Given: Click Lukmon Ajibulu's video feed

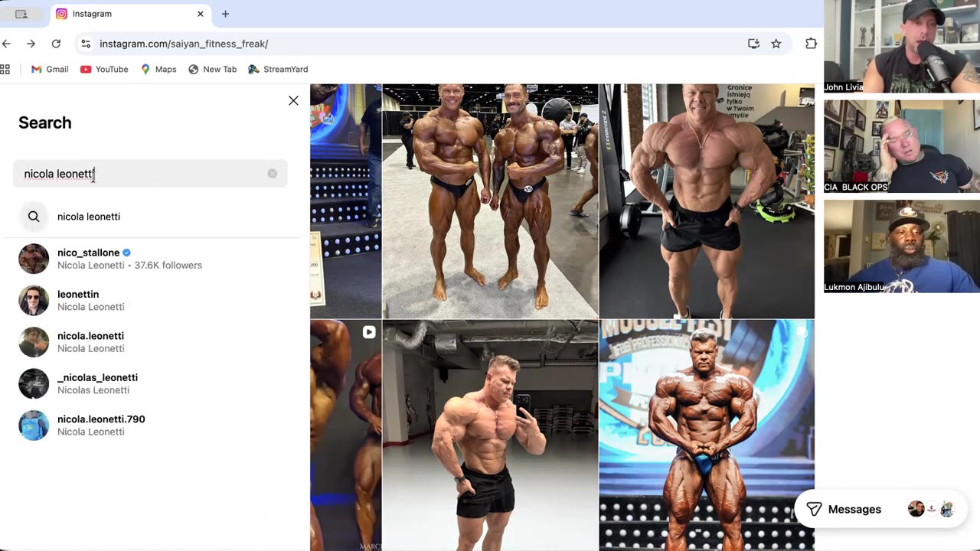Looking at the screenshot, I should (x=902, y=246).
